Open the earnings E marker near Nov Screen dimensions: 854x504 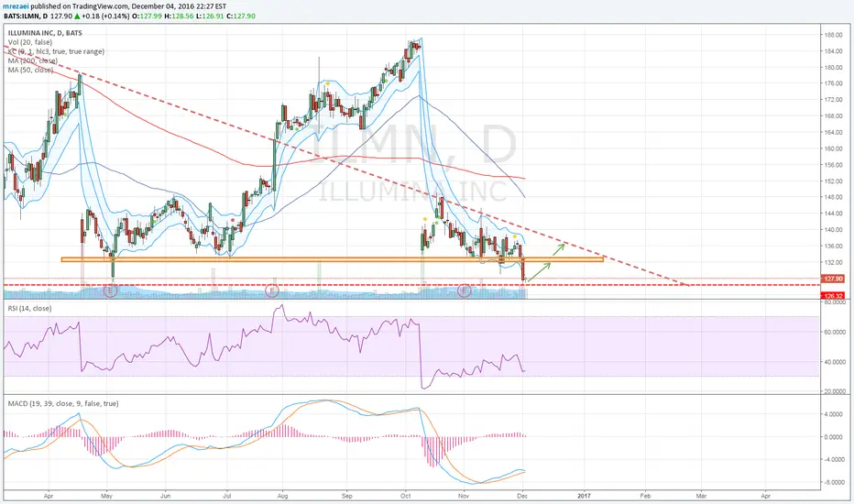click(464, 291)
